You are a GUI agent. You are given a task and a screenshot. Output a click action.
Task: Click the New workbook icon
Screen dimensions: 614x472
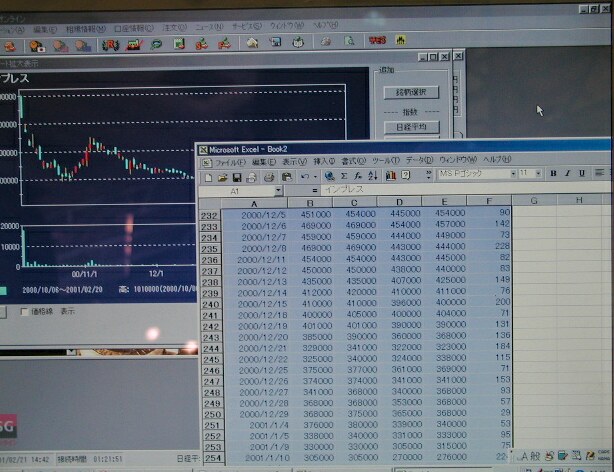click(208, 176)
